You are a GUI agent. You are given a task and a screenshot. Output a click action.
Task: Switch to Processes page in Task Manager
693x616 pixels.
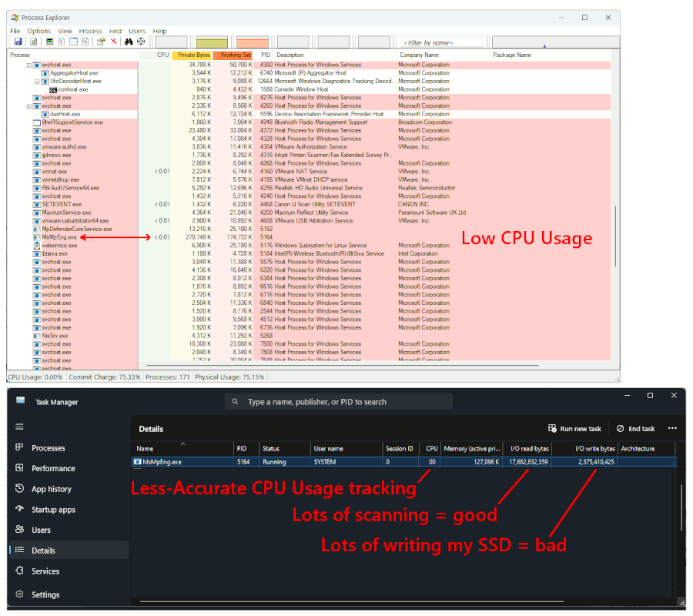pos(69,448)
